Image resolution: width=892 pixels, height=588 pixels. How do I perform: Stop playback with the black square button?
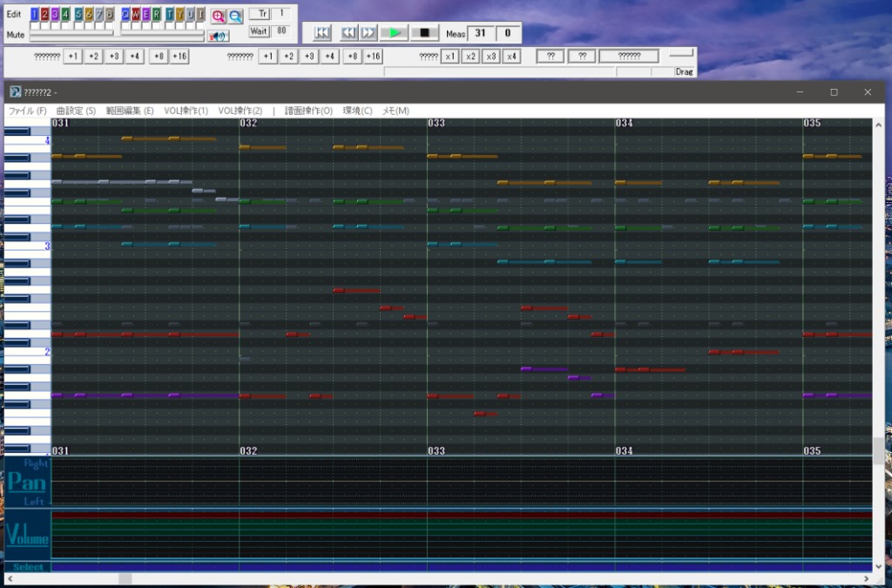click(424, 32)
